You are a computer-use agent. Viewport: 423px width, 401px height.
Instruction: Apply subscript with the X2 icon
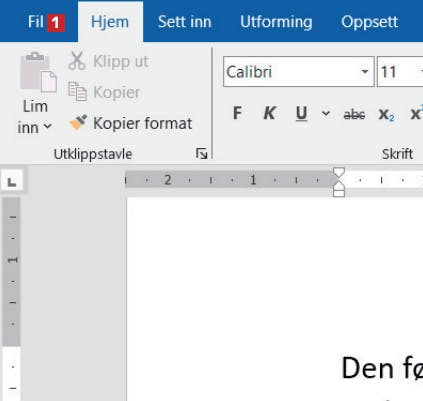(x=386, y=115)
